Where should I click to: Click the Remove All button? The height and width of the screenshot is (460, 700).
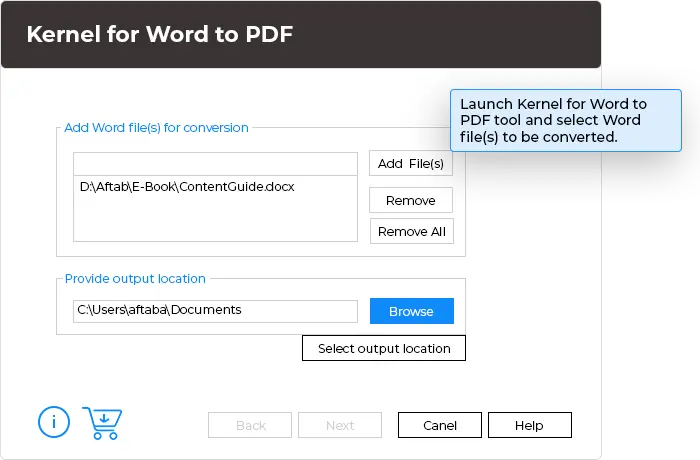click(412, 231)
